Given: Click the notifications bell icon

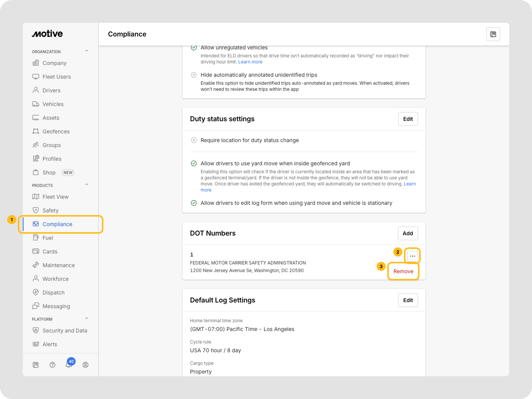Looking at the screenshot, I should click(69, 365).
